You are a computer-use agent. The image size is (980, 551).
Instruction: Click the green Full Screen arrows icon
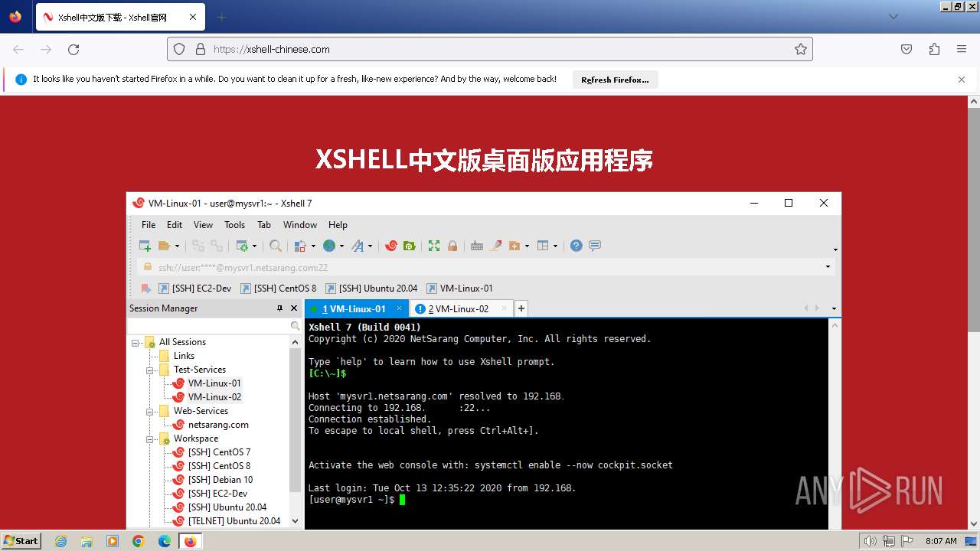tap(434, 246)
